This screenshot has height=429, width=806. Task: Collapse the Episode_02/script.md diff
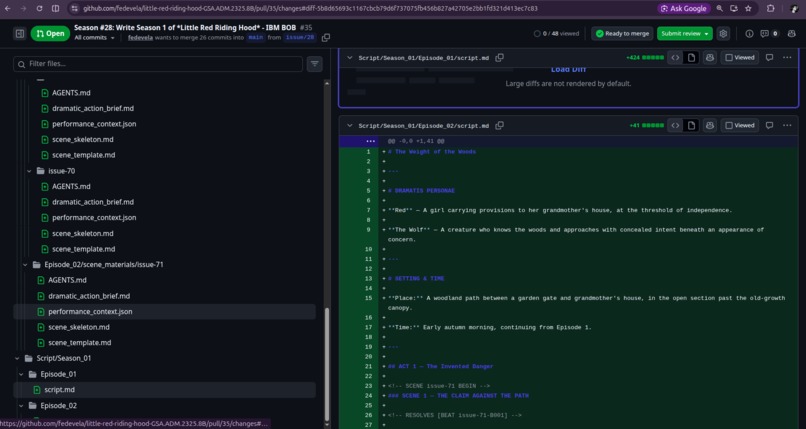[x=350, y=125]
